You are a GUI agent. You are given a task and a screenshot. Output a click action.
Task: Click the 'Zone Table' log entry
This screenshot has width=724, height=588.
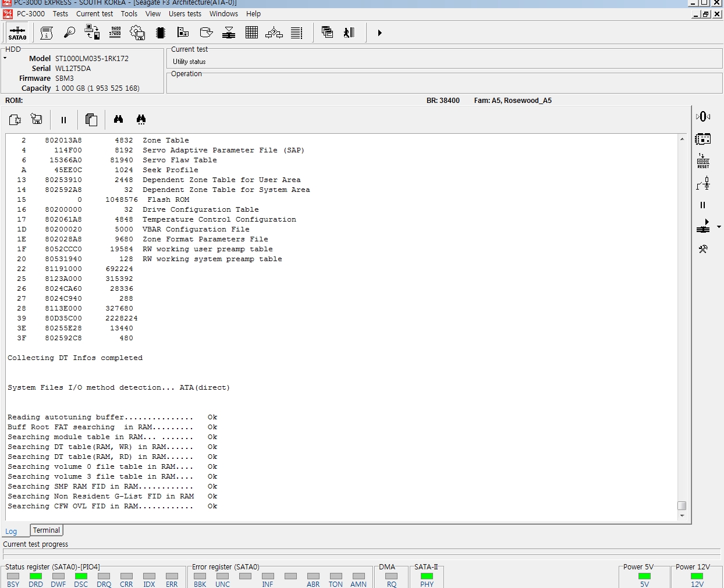(166, 140)
